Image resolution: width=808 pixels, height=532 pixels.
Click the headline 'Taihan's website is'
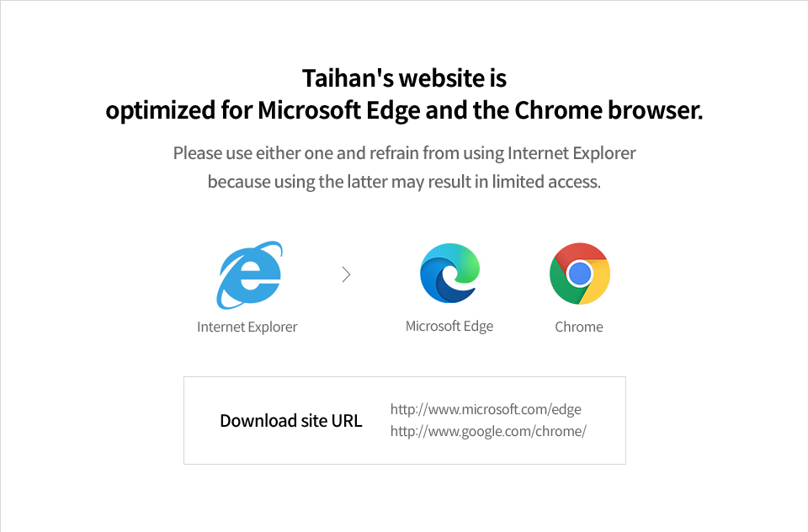(x=405, y=78)
